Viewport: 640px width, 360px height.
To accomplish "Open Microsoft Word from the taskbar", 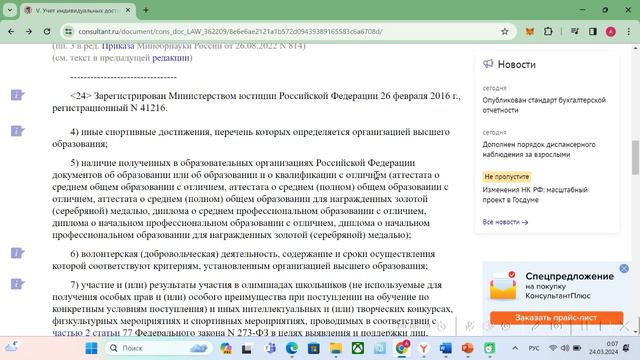I will coord(446,348).
